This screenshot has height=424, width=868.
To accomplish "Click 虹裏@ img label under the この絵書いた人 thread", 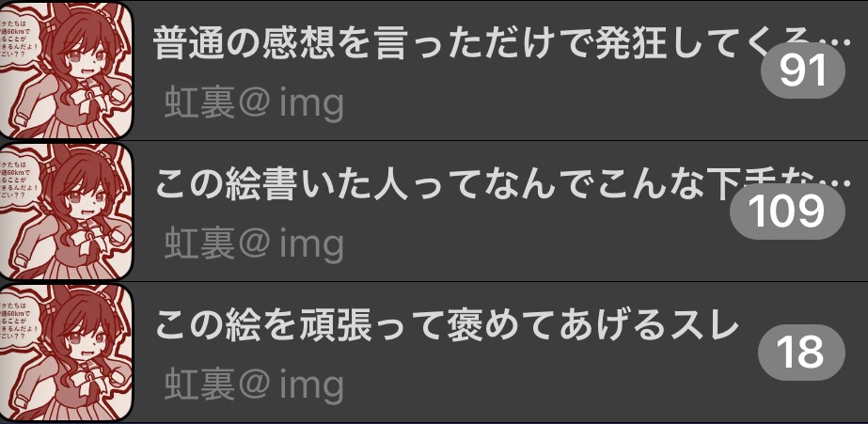I will point(254,243).
